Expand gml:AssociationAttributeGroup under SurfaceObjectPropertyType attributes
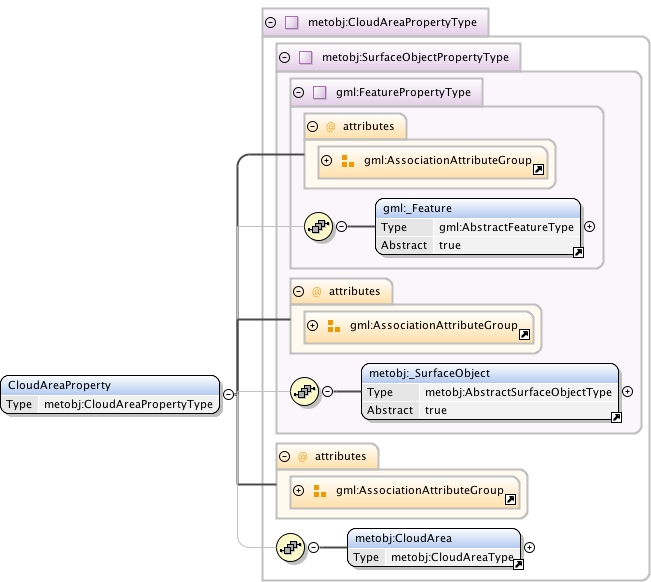Viewport: 651px width, 582px height. [313, 325]
